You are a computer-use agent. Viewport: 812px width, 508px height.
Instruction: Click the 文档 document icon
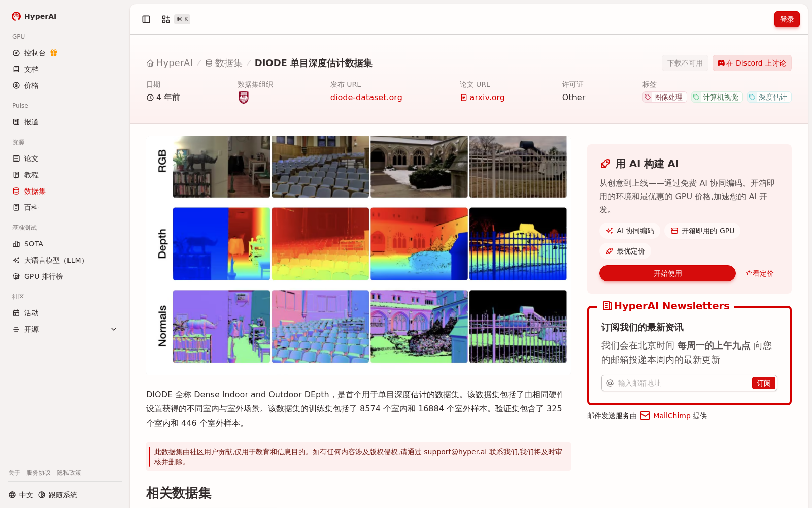[x=16, y=69]
